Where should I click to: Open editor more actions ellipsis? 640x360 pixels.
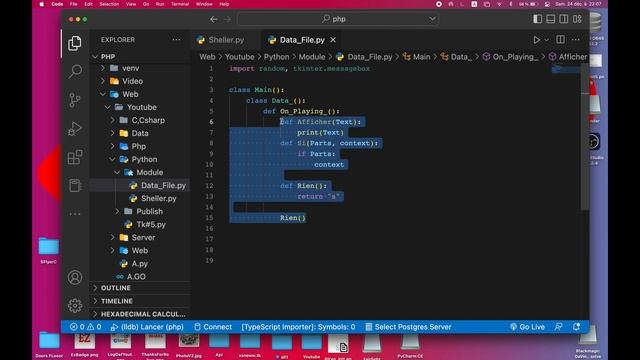click(x=576, y=40)
